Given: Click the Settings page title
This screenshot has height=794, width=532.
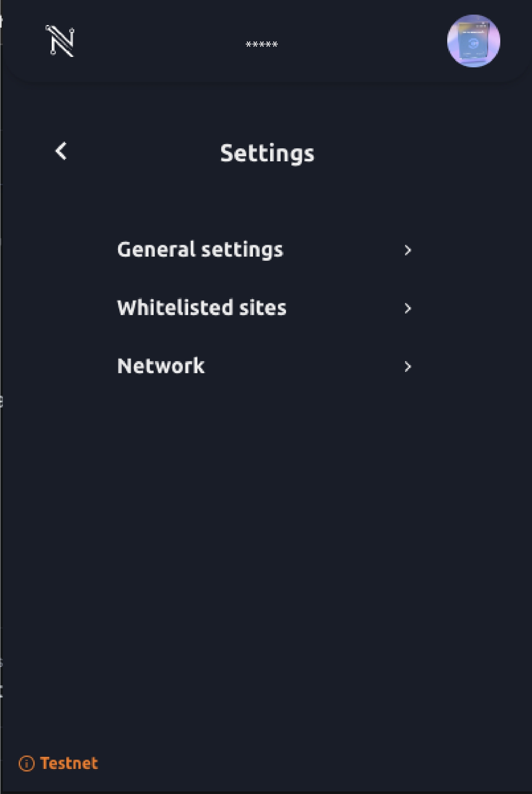Looking at the screenshot, I should pyautogui.click(x=267, y=153).
